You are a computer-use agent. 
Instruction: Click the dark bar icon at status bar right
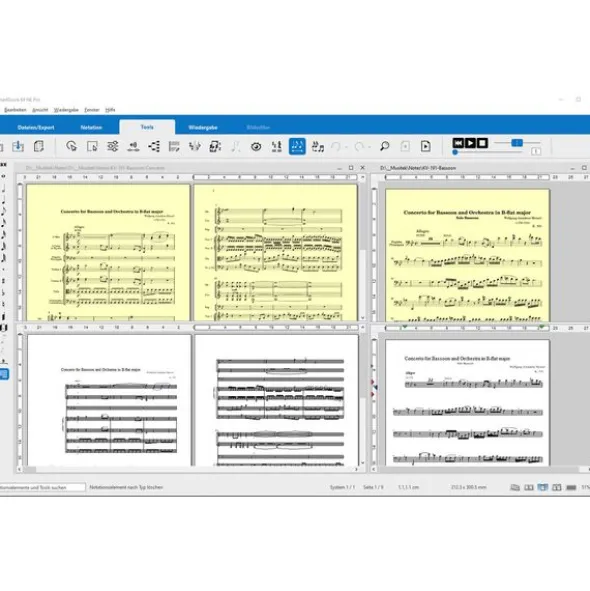click(x=571, y=488)
